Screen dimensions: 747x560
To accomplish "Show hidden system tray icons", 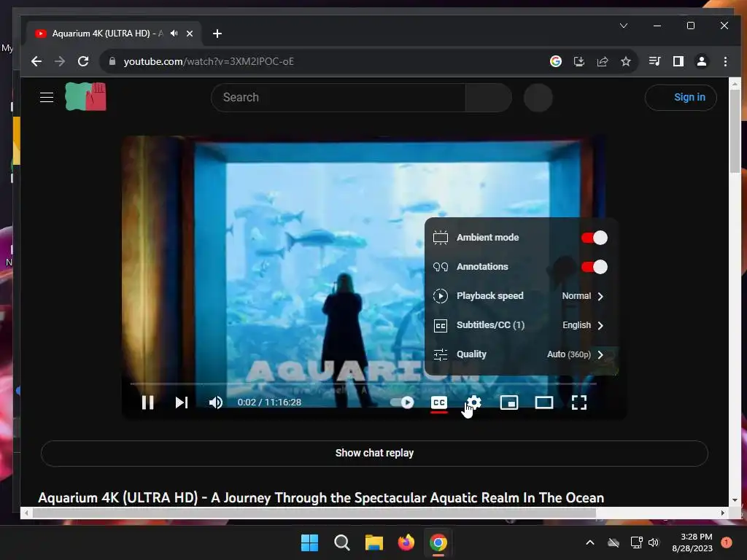I will coord(589,542).
